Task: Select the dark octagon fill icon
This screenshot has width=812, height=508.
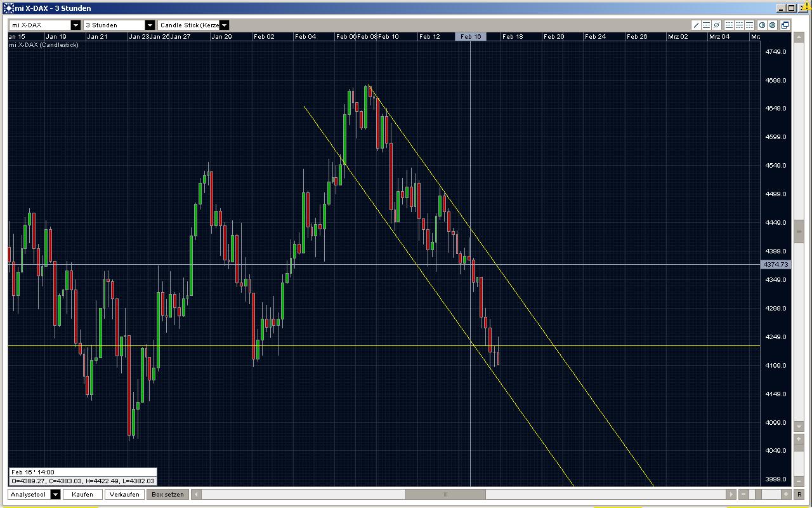Action: [773, 25]
